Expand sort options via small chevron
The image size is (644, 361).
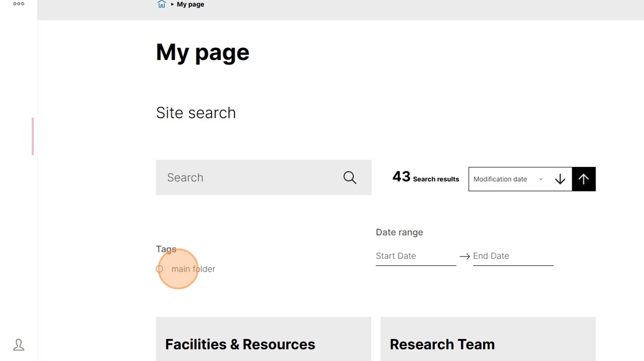click(541, 179)
